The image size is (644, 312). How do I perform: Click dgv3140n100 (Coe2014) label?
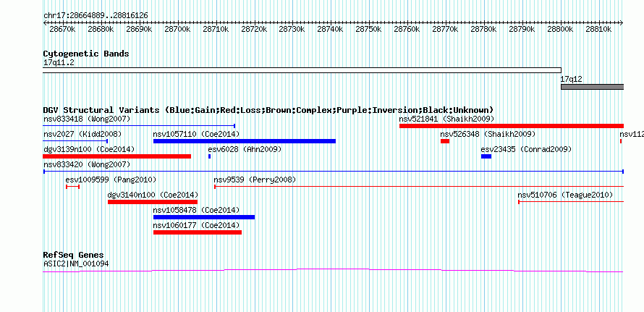[153, 195]
